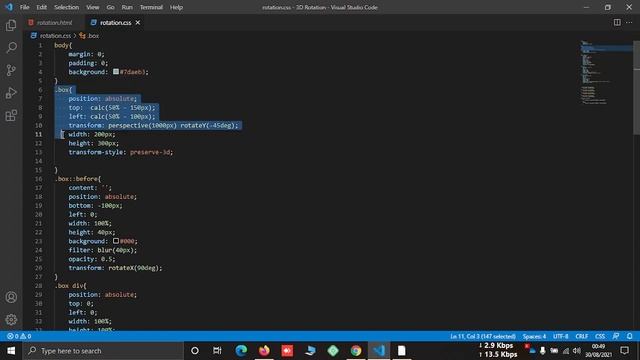The width and height of the screenshot is (640, 360).
Task: Click the feedback icon in the status bar
Action: [x=616, y=336]
